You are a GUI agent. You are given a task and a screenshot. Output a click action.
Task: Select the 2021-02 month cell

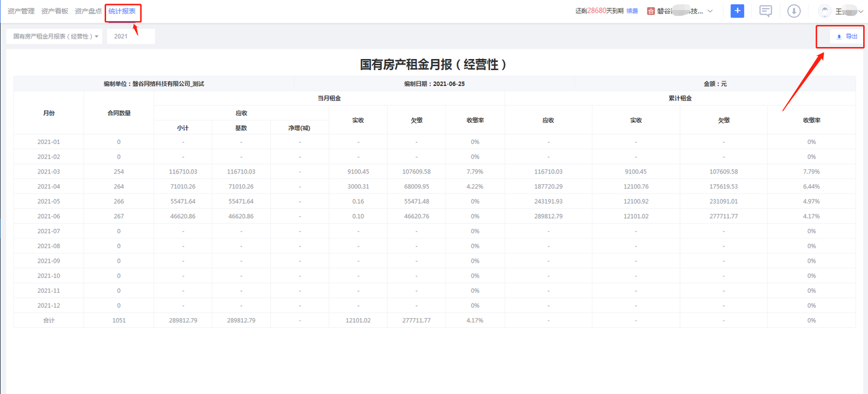(x=49, y=157)
